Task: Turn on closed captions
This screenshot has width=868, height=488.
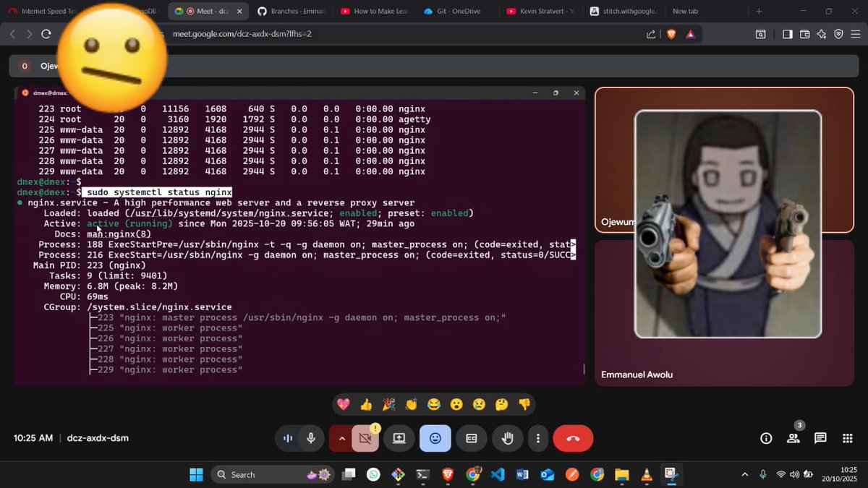Action: (471, 438)
